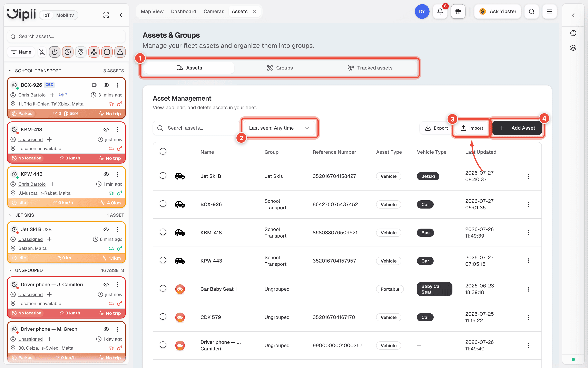The image size is (588, 368).
Task: Open the hamburger menu icon
Action: point(549,11)
